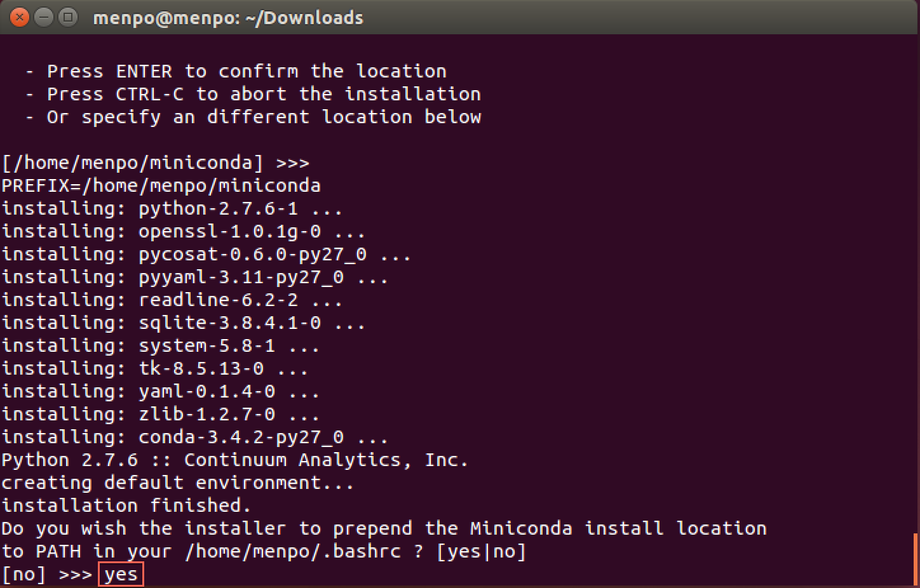Select the Python 2.7.6 Continuum Analytics line
The image size is (920, 588).
click(x=234, y=460)
